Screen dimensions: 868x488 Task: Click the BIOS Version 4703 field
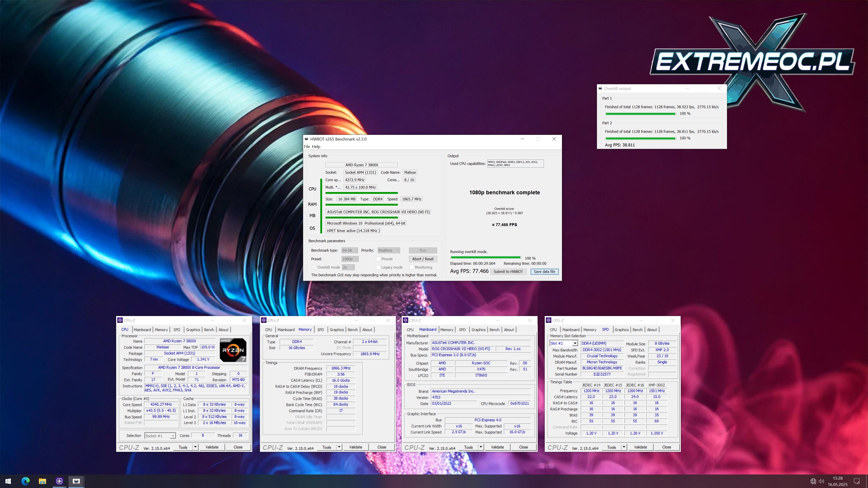pyautogui.click(x=481, y=397)
